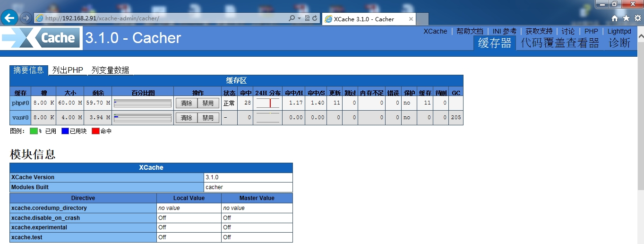Click 禁用 button for var#0 cache
The width and height of the screenshot is (644, 244).
[x=208, y=118]
